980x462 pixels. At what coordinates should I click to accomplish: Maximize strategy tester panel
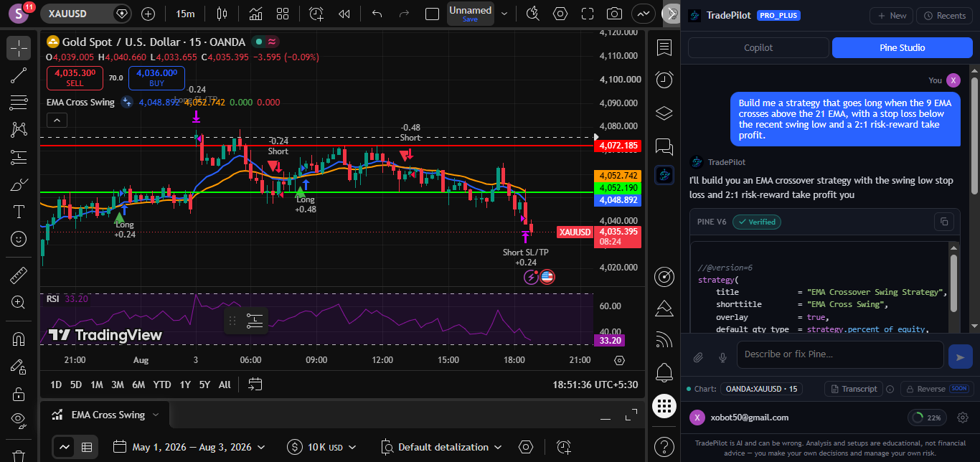(631, 415)
